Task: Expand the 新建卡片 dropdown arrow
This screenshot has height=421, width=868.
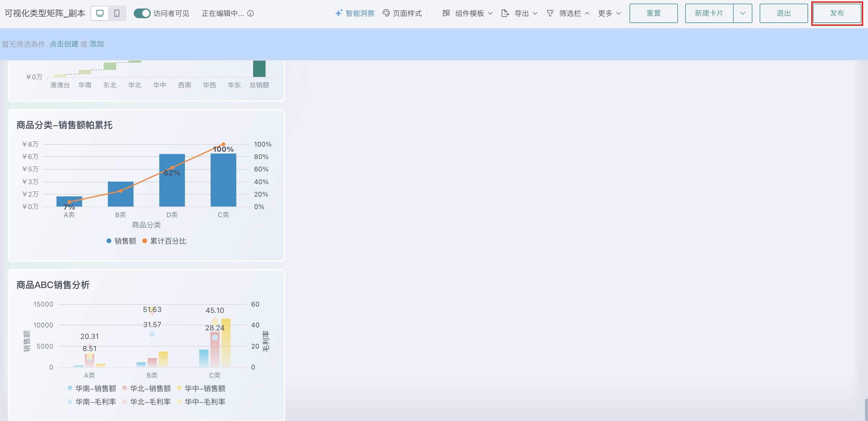Action: click(742, 13)
